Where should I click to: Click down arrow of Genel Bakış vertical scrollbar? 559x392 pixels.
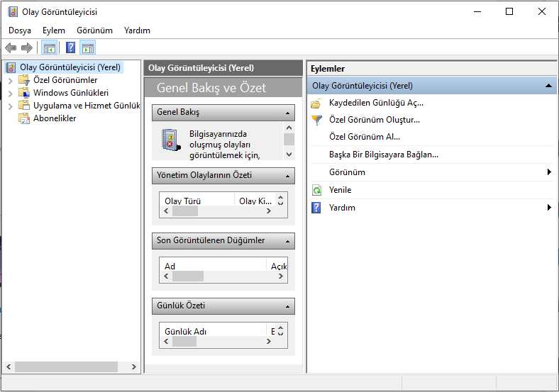[289, 155]
